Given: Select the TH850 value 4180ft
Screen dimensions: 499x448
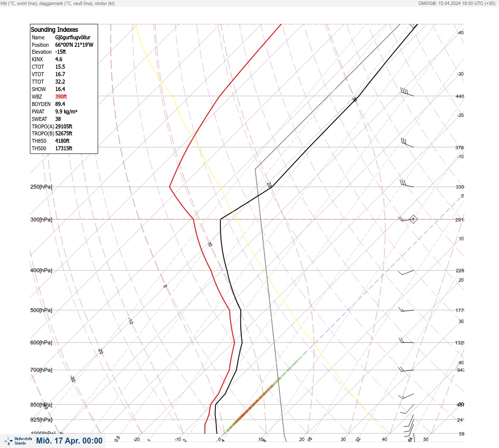Looking at the screenshot, I should click(x=62, y=141).
